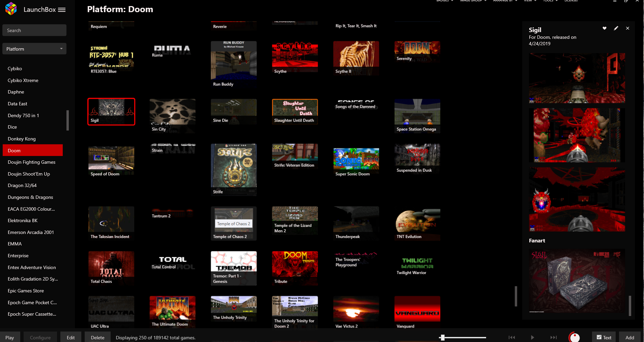Open the LaunchBox hamburger menu
The width and height of the screenshot is (644, 342).
coord(62,10)
